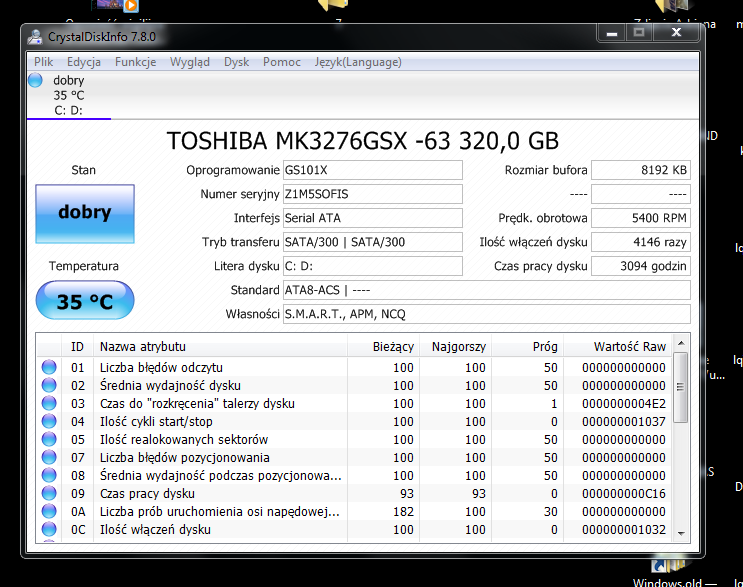Screen dimensions: 743x587
Task: Click the Prędk. obrotowa field 5400 RPM
Action: click(x=641, y=218)
